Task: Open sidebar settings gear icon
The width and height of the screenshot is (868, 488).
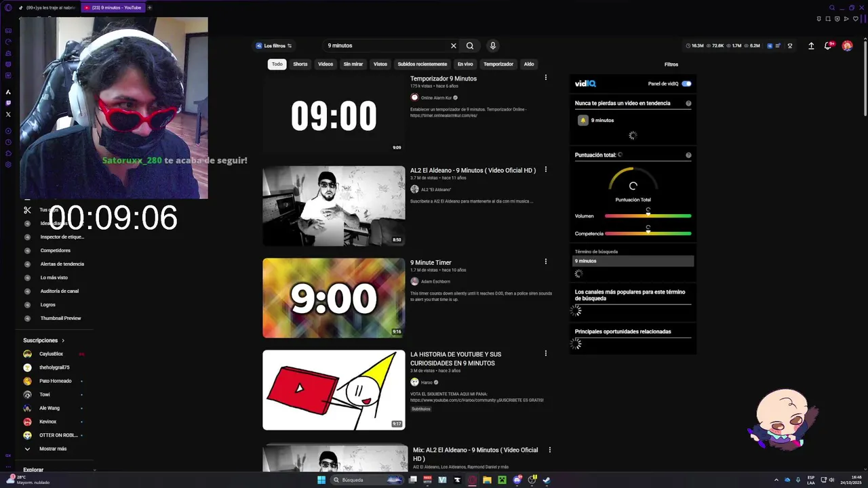Action: click(x=8, y=165)
